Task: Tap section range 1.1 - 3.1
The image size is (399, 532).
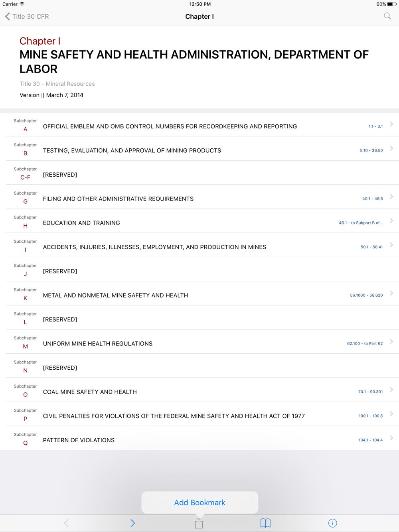Action: [375, 126]
